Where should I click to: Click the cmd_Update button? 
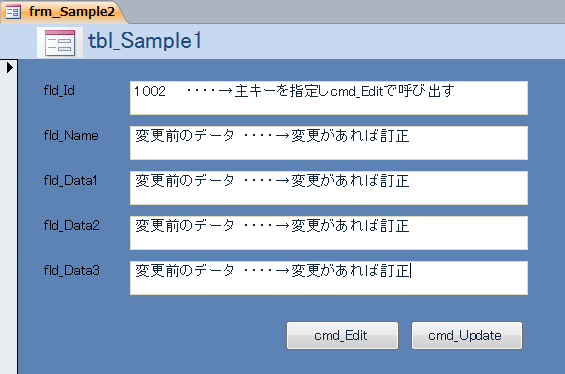click(x=467, y=335)
